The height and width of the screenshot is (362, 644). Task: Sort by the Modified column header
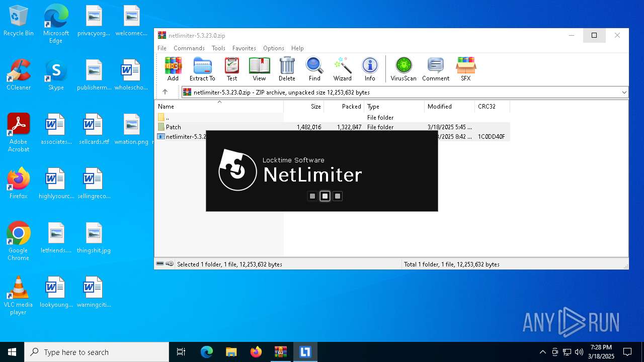point(450,107)
